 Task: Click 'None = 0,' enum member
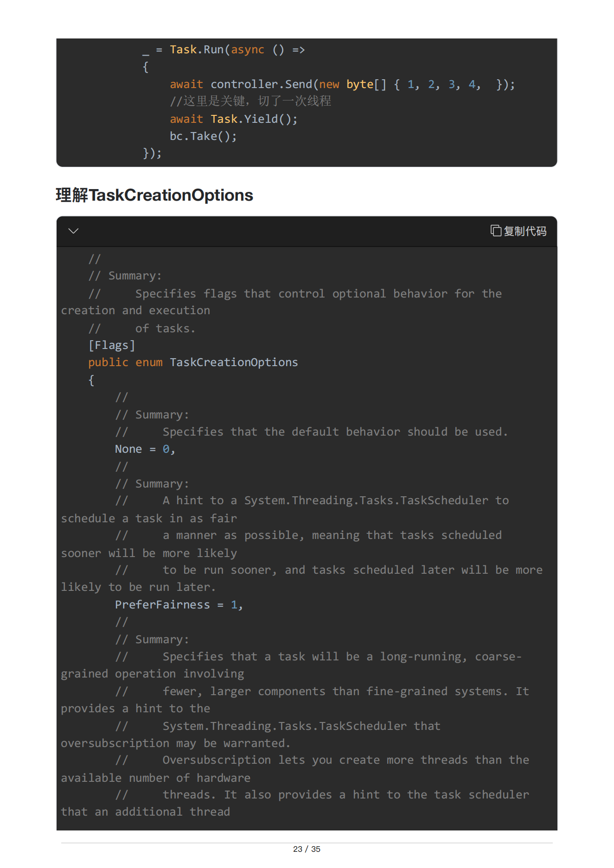point(145,449)
